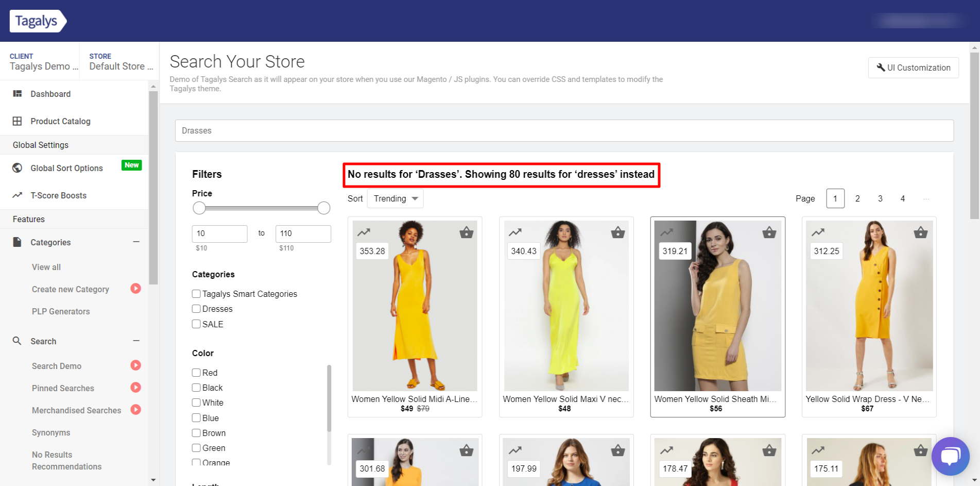Check the Dresses category filter
The image size is (980, 486).
pyautogui.click(x=196, y=309)
